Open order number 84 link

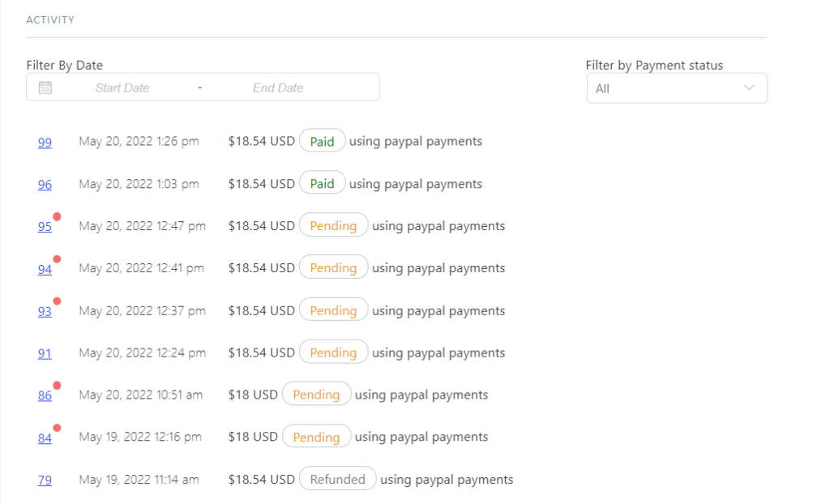point(45,438)
